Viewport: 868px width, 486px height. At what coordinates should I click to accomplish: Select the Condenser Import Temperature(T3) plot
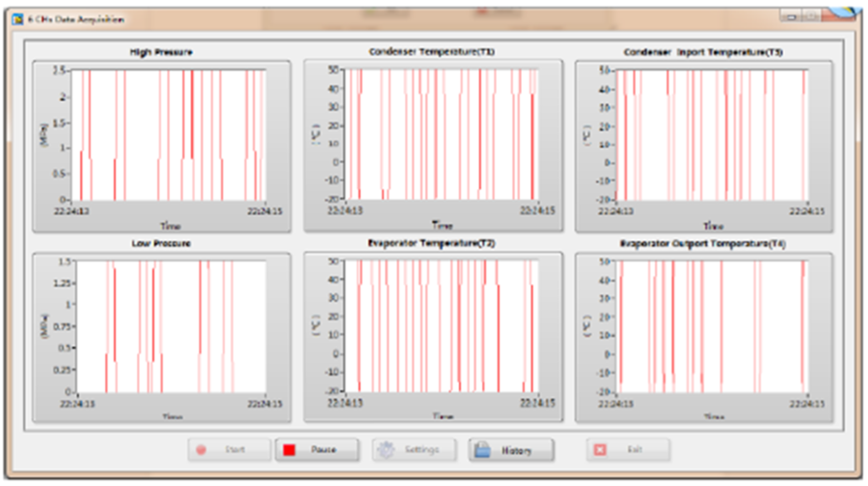(x=714, y=135)
